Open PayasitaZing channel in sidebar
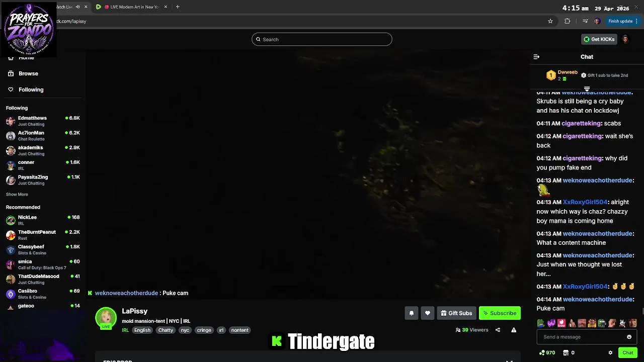 click(x=43, y=180)
